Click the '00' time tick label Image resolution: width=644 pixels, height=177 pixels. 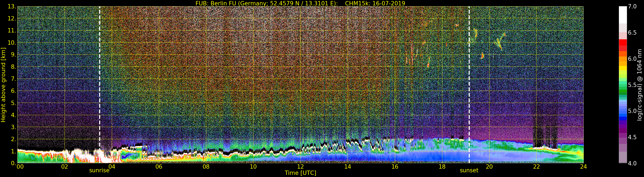coord(20,167)
